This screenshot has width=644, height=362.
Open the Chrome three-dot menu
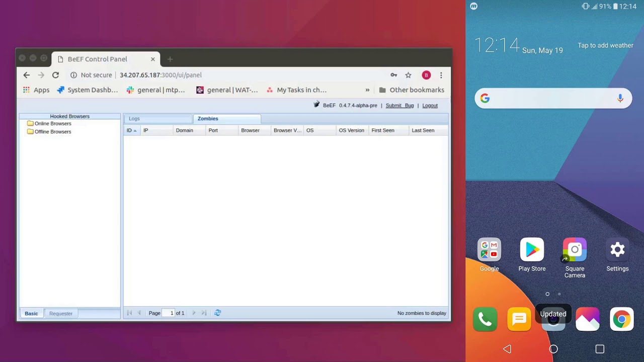pyautogui.click(x=441, y=75)
